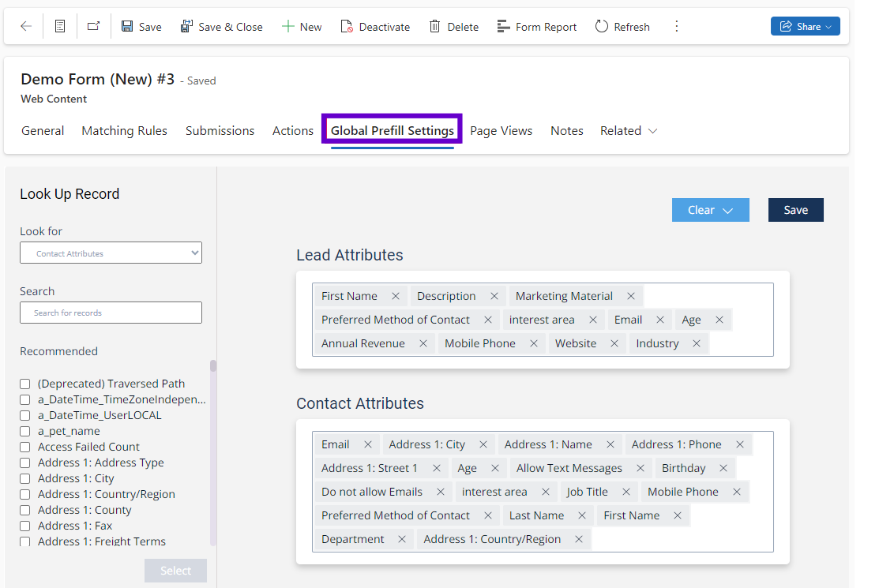This screenshot has height=588, width=879.
Task: Open more commands overflow menu
Action: click(677, 26)
